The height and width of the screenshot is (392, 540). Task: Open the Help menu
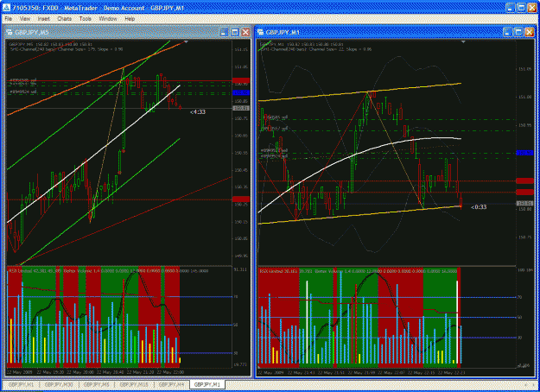coord(130,19)
